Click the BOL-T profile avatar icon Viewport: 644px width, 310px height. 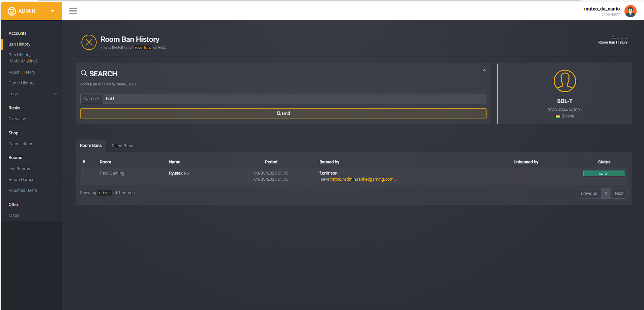click(x=565, y=81)
